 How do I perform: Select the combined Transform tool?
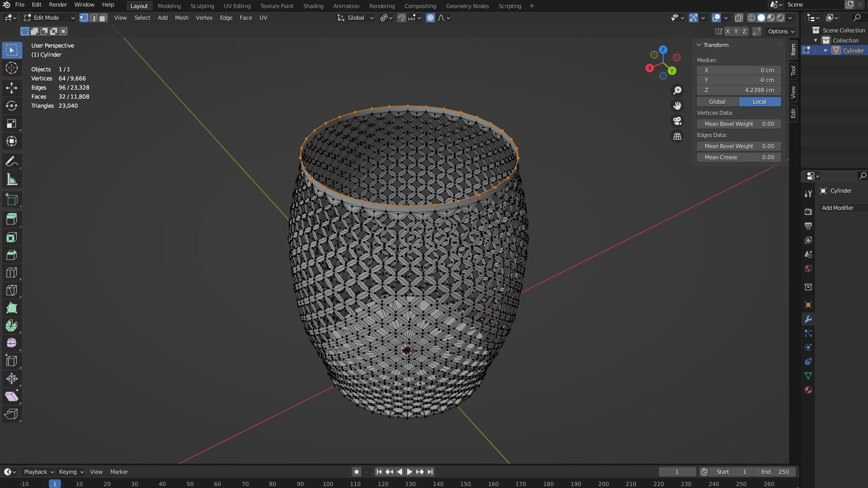pyautogui.click(x=12, y=141)
